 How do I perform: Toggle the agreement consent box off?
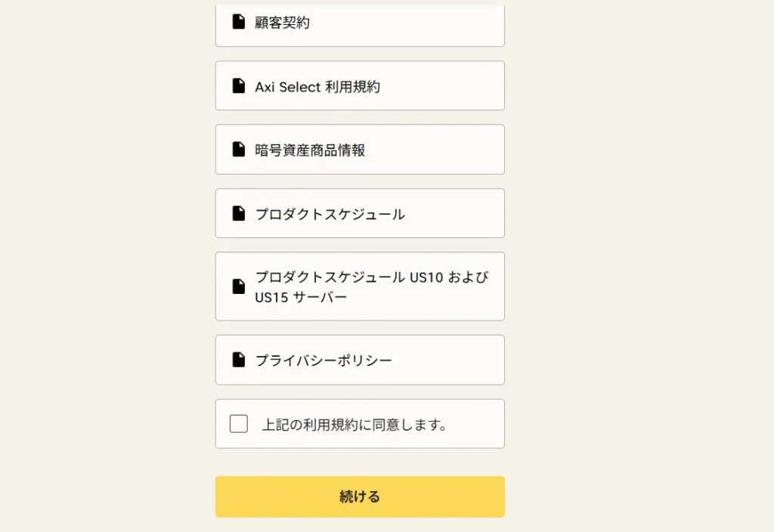point(239,424)
